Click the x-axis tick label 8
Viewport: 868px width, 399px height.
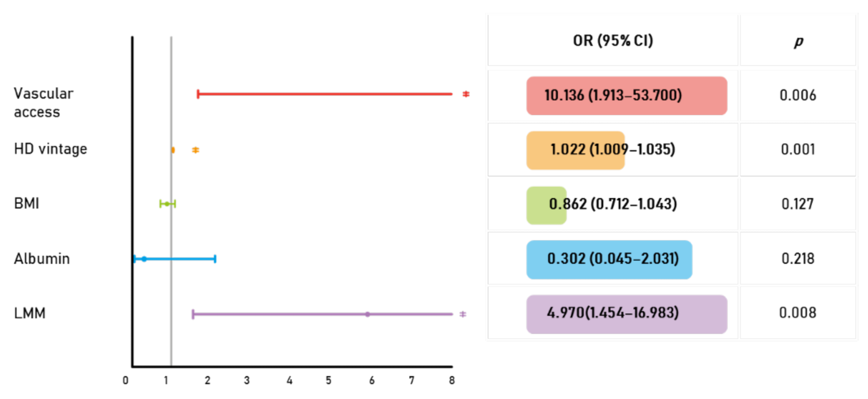pos(452,380)
